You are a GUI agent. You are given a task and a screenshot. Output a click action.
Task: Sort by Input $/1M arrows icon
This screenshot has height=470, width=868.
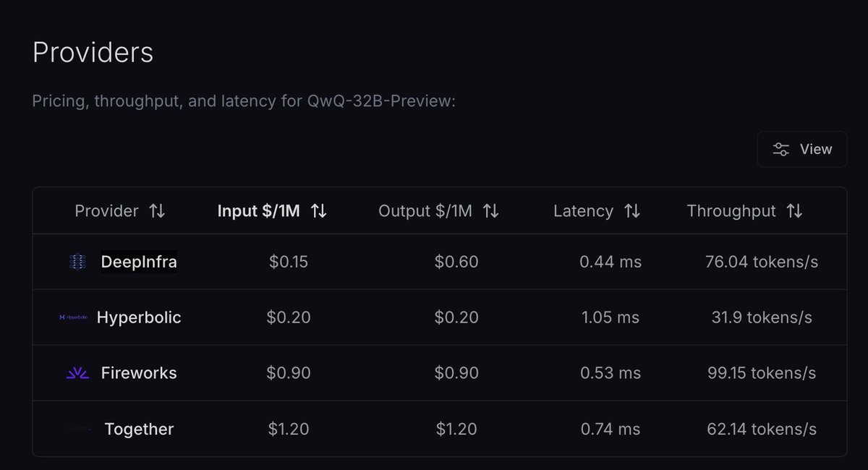pyautogui.click(x=319, y=211)
